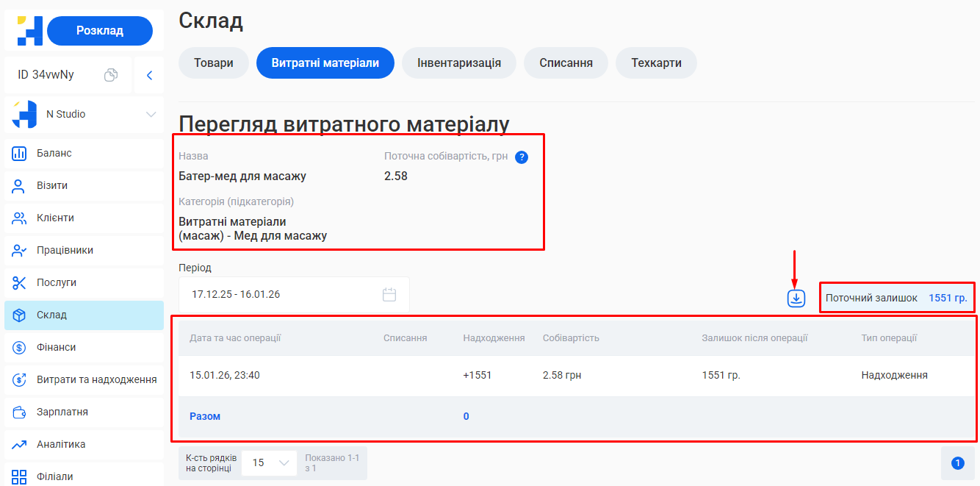This screenshot has width=980, height=486.
Task: Collapse the sidebar with left chevron
Action: point(149,75)
